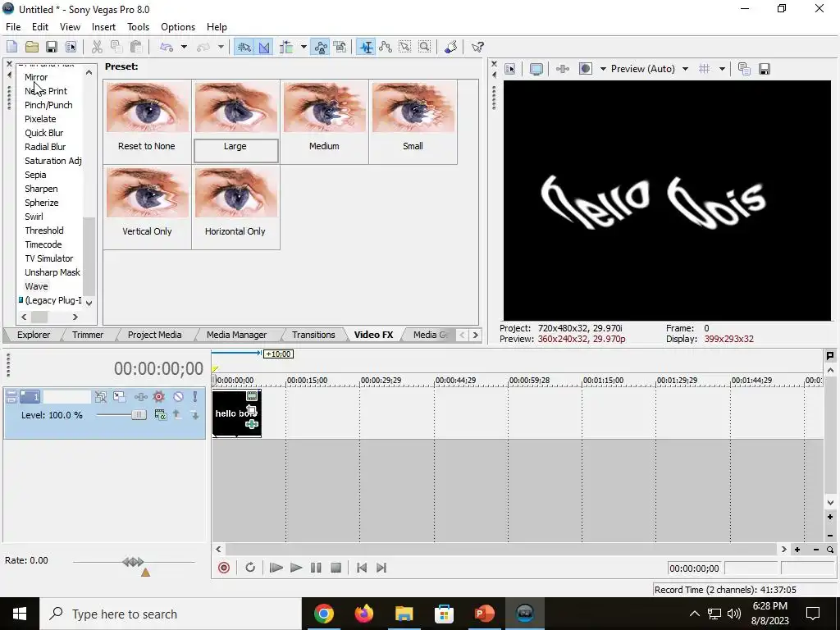Select TV Simulator in the effects list

(48, 258)
